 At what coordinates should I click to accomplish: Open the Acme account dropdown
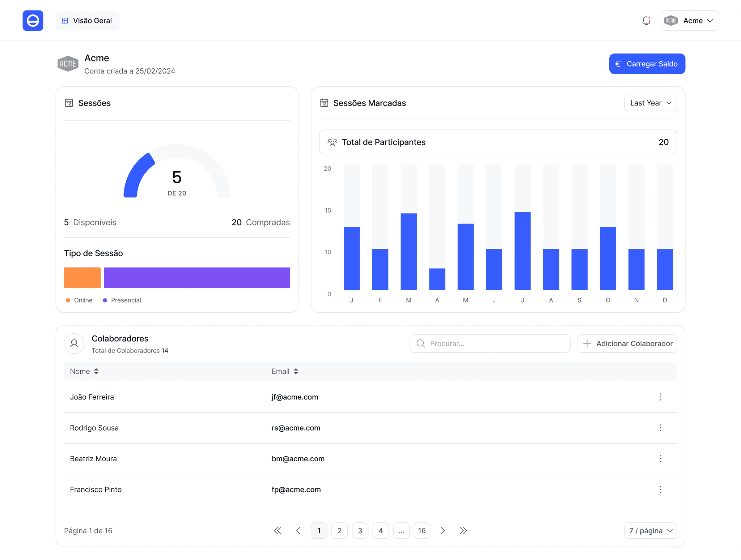click(x=689, y=21)
